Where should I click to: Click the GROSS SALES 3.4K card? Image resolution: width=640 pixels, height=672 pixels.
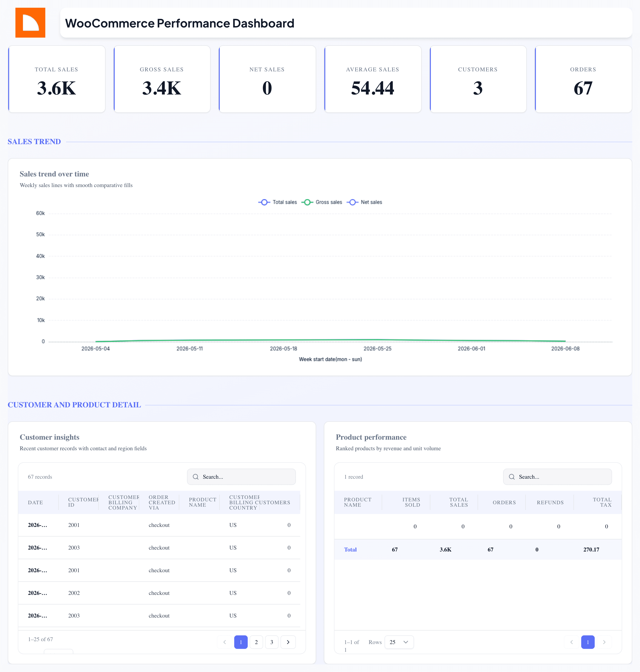[162, 79]
